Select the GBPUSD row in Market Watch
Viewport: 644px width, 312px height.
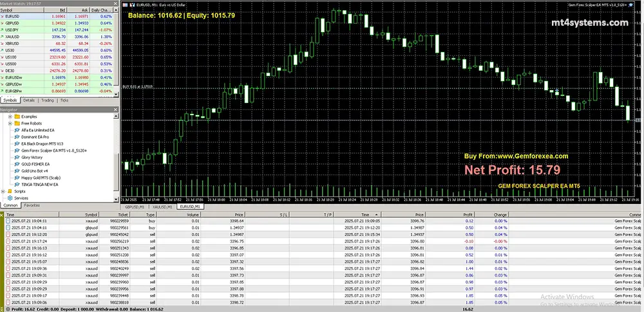pos(57,23)
